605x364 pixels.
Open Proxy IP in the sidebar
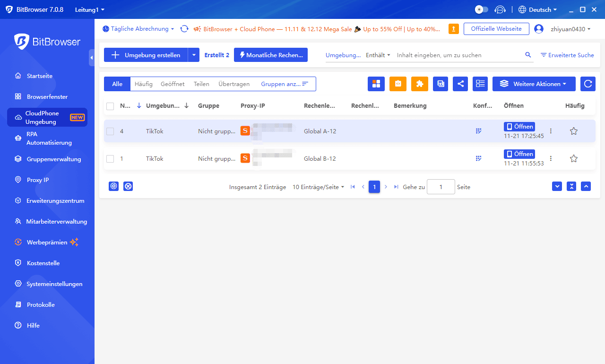pos(38,180)
